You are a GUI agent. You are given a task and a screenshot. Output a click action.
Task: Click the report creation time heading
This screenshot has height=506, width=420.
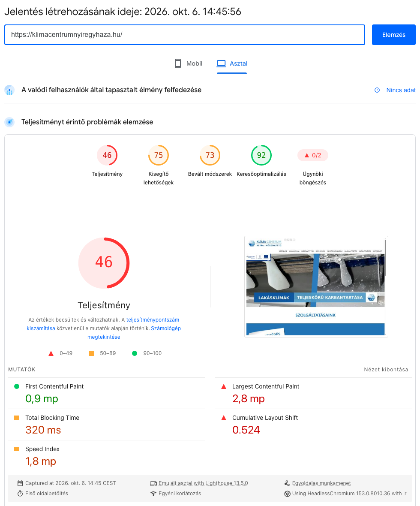coord(123,12)
